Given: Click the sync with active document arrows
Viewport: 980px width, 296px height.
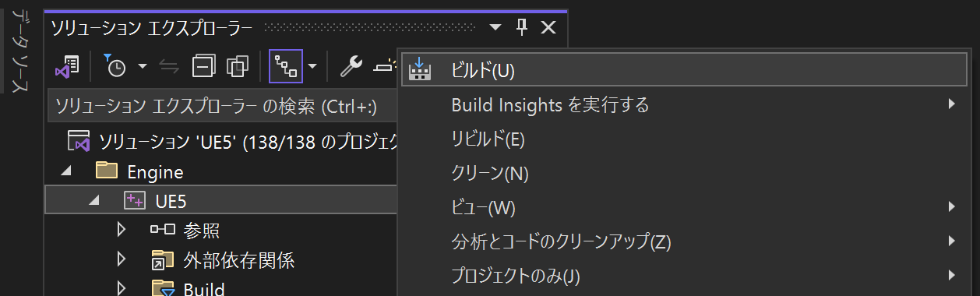Looking at the screenshot, I should click(x=169, y=67).
